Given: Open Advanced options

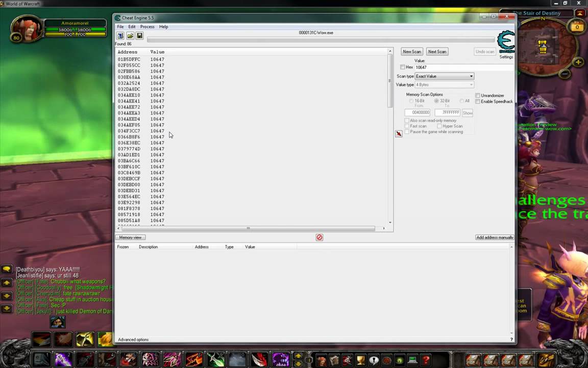Looking at the screenshot, I should point(133,339).
